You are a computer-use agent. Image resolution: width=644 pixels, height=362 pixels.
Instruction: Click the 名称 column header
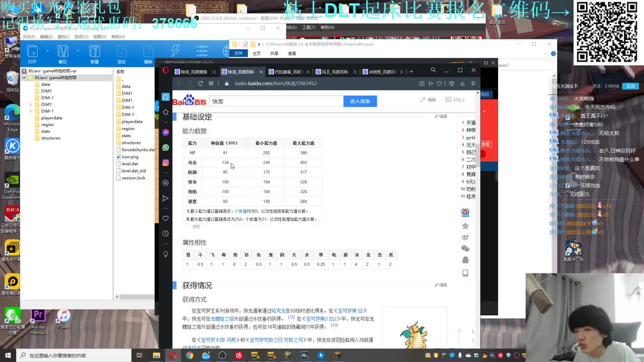(x=121, y=71)
